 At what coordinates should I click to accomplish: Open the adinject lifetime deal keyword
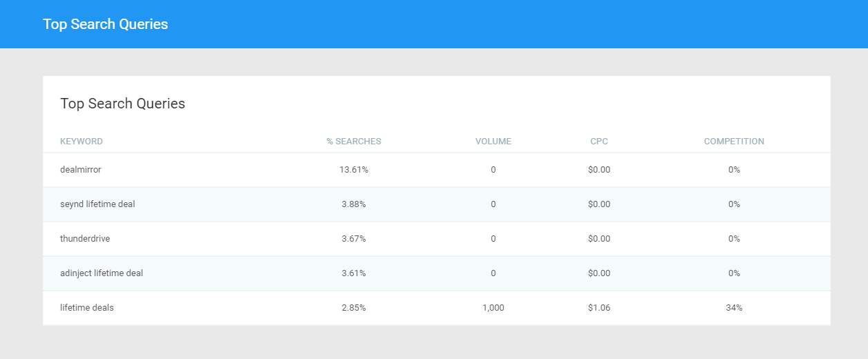(x=102, y=273)
